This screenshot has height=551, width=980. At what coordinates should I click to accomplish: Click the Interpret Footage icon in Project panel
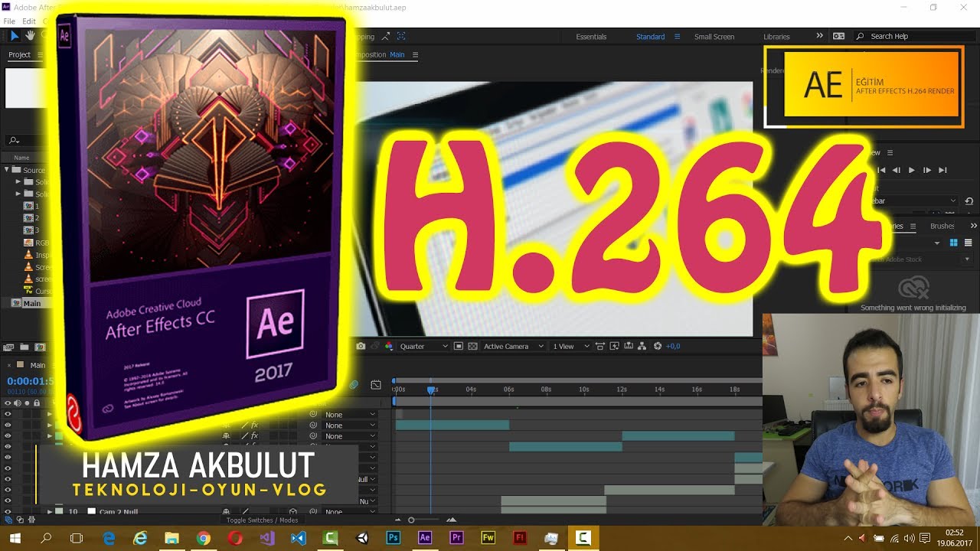coord(9,347)
